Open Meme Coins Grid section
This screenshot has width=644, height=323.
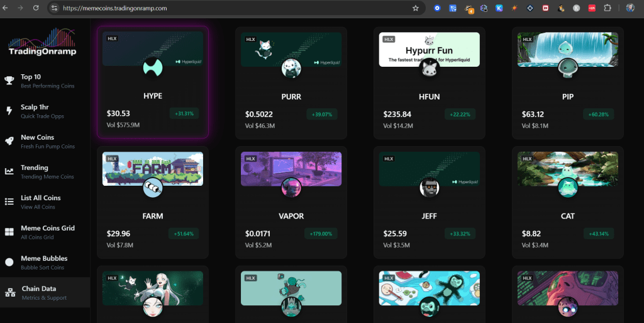click(45, 232)
